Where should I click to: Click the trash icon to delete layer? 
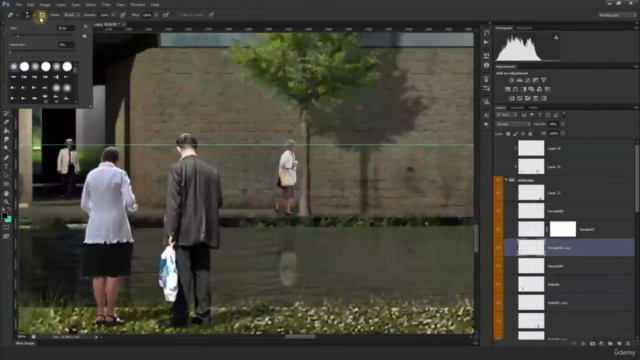[x=628, y=344]
